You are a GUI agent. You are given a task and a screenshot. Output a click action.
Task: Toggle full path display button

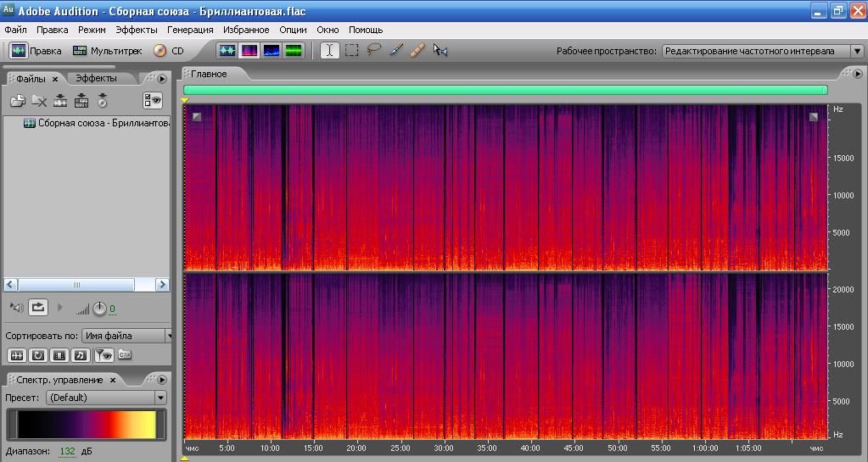pyautogui.click(x=125, y=354)
